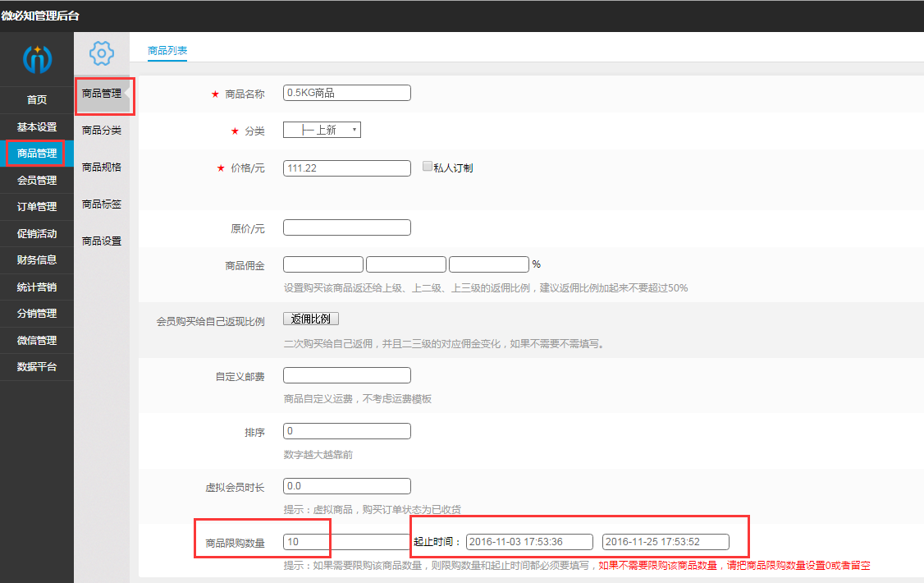Click the 商品名称 input field
The height and width of the screenshot is (583, 924).
coord(346,93)
